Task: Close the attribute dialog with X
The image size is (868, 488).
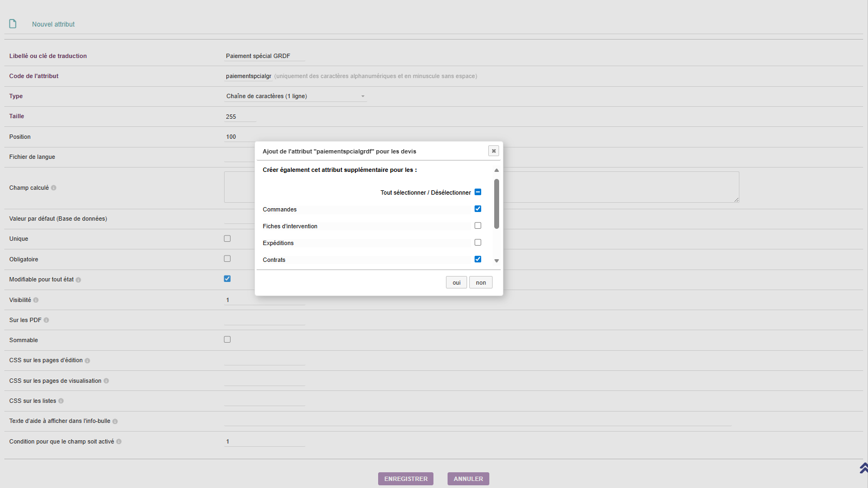Action: tap(493, 151)
